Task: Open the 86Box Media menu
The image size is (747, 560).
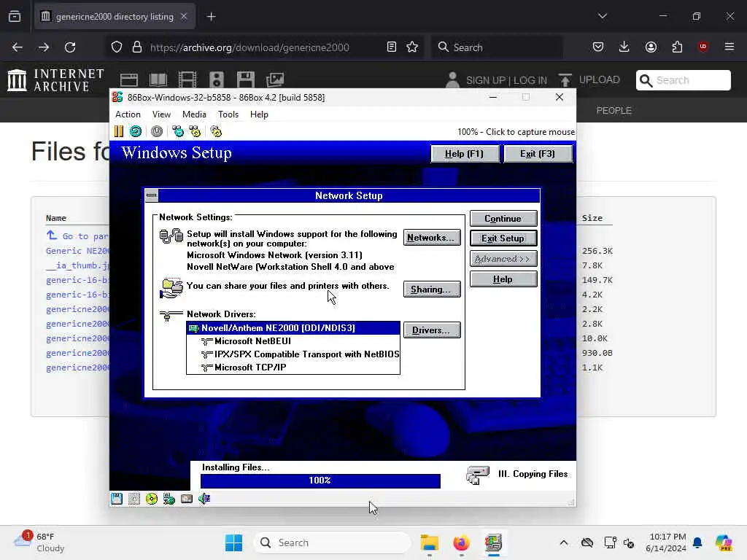Action: [194, 114]
